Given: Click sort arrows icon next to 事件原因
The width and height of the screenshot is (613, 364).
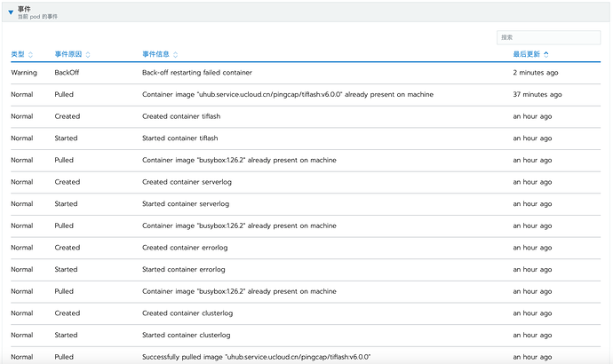Looking at the screenshot, I should [88, 55].
